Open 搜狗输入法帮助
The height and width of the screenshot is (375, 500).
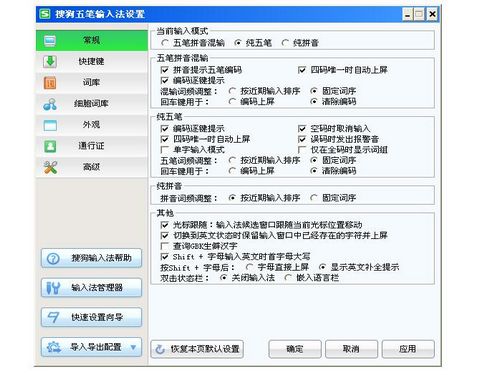(92, 258)
